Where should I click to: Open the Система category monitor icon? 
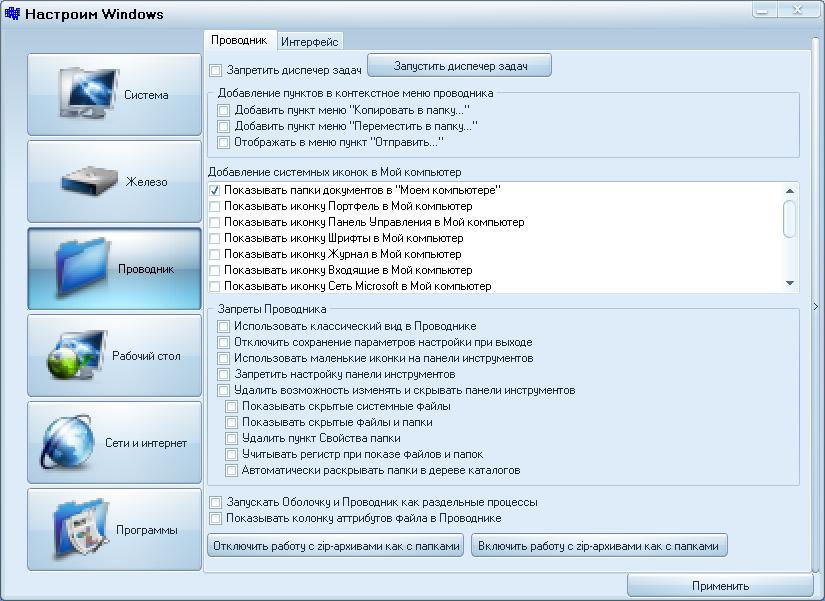tap(87, 93)
